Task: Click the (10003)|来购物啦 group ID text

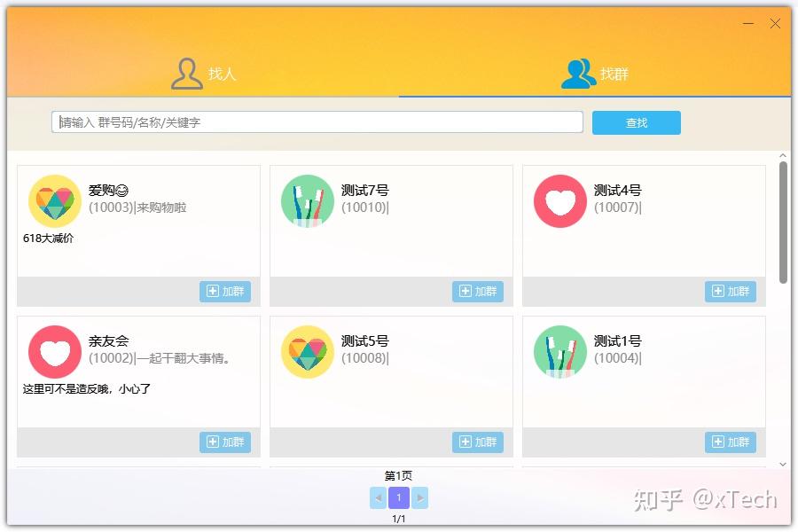Action: [x=137, y=207]
